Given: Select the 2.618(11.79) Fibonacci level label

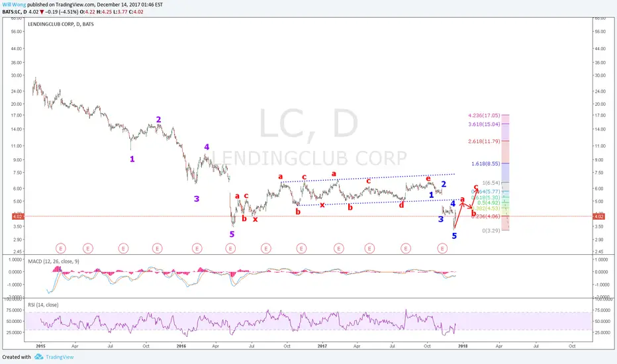Looking at the screenshot, I should pyautogui.click(x=484, y=141).
